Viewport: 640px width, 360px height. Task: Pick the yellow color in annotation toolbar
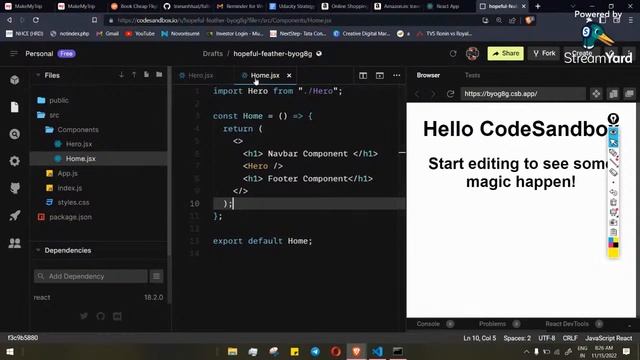pyautogui.click(x=613, y=253)
